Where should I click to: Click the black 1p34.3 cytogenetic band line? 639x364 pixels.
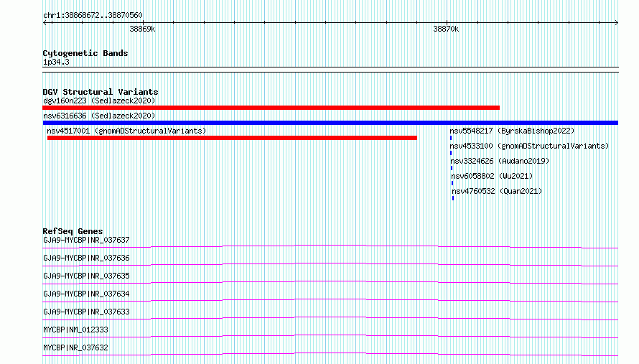coord(330,70)
